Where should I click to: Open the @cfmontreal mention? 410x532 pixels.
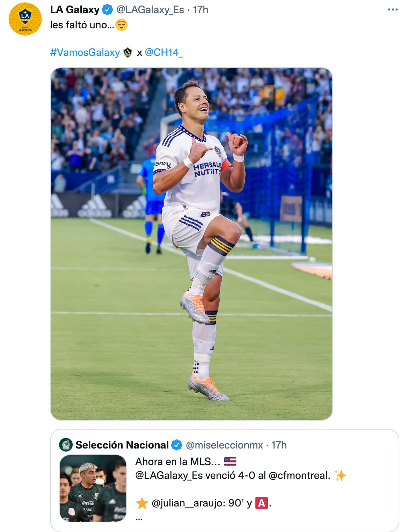299,475
